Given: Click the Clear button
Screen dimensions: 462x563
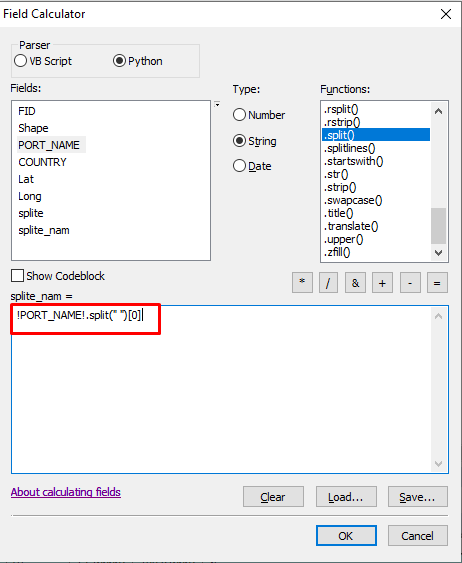Looking at the screenshot, I should coord(273,497).
